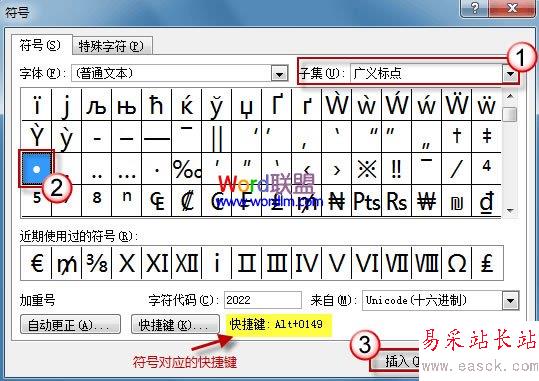This screenshot has width=539, height=381.
Task: Click the symbol grid scroll down arrow
Action: click(510, 210)
